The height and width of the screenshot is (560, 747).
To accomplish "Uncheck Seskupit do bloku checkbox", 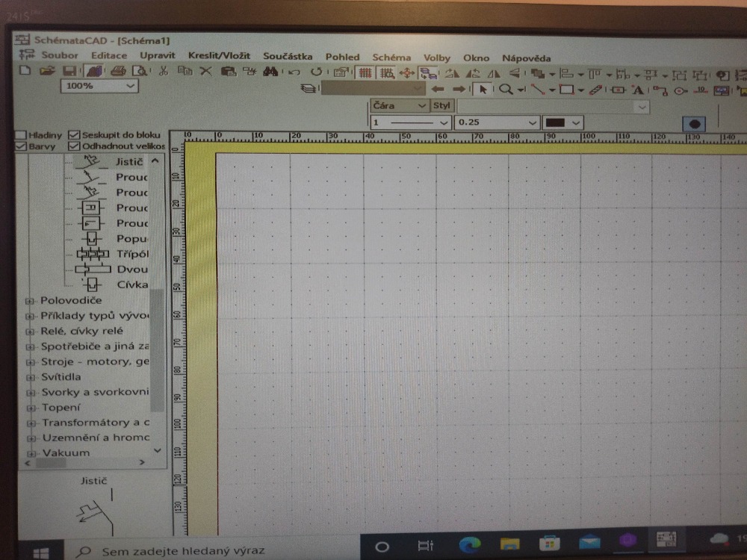I will pyautogui.click(x=73, y=134).
